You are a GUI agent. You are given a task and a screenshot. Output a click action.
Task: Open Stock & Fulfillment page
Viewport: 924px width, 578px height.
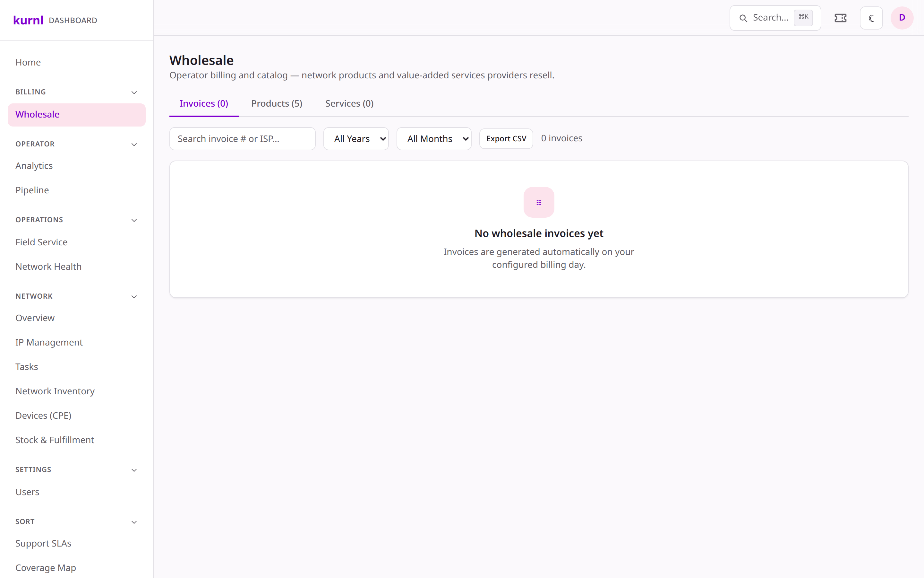pyautogui.click(x=76, y=440)
